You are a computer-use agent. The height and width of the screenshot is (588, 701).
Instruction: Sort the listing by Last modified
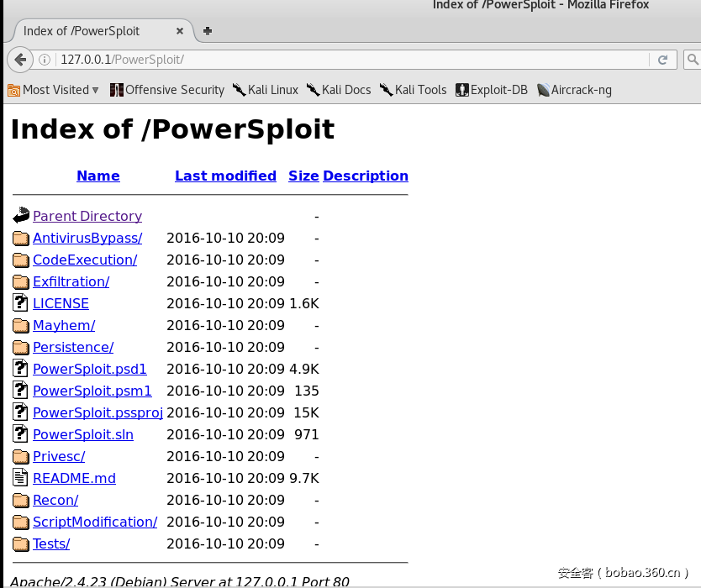(x=225, y=176)
